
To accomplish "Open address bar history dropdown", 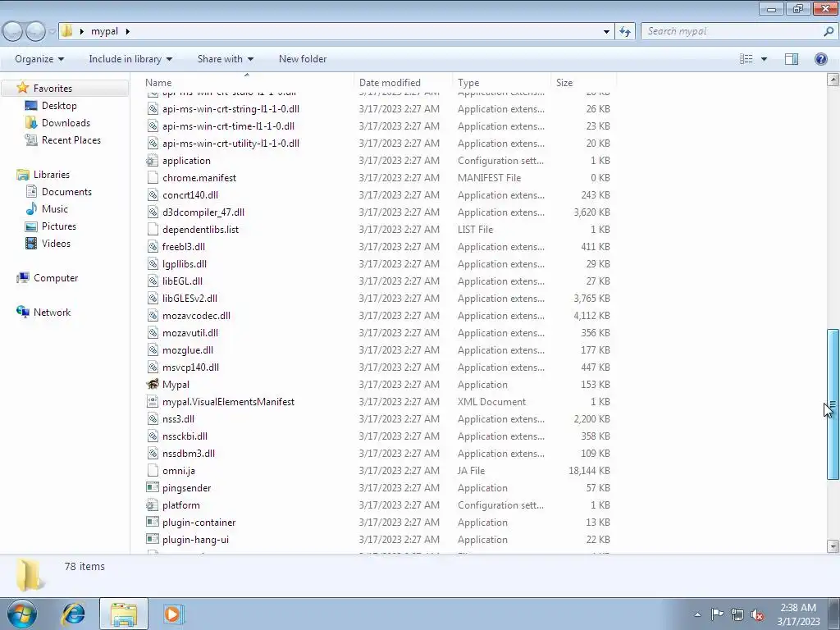I will tap(606, 31).
